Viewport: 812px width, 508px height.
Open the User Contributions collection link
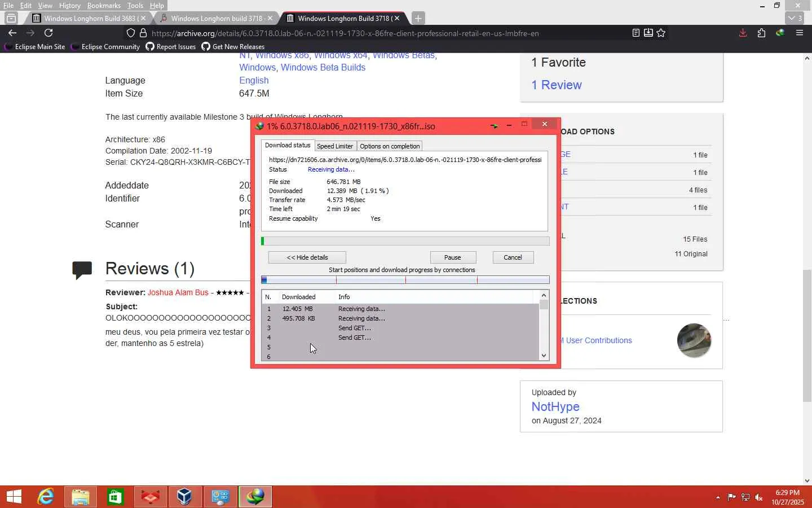pyautogui.click(x=599, y=341)
